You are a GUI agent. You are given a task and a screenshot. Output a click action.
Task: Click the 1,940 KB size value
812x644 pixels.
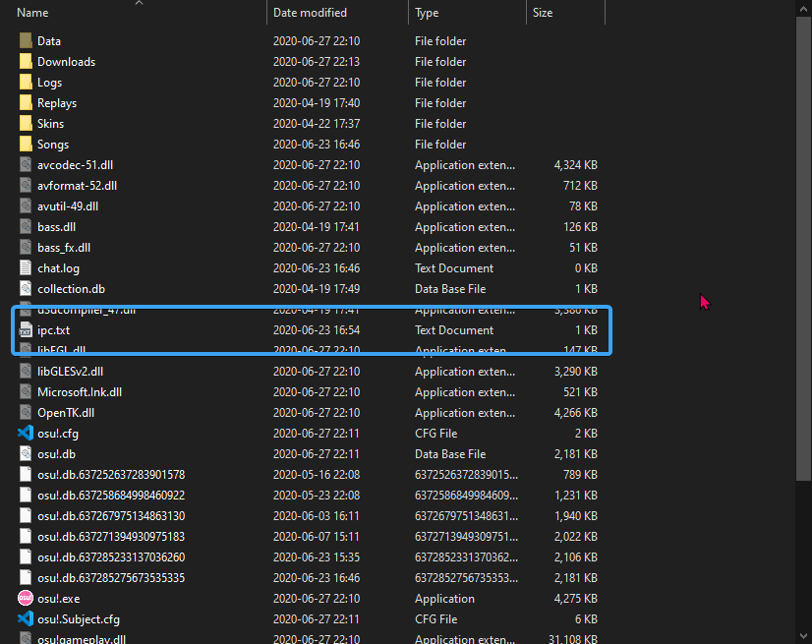(576, 516)
